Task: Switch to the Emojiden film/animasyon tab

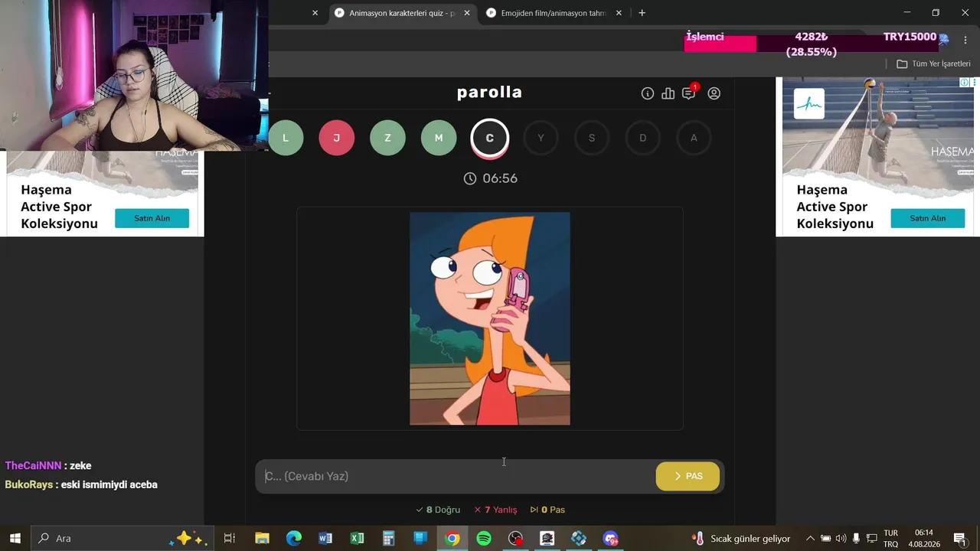Action: (553, 13)
